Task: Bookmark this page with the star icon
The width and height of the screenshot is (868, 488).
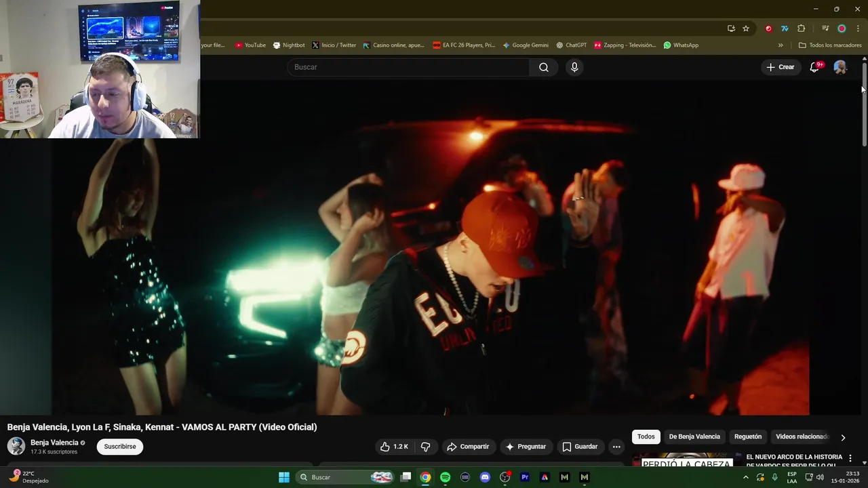Action: click(746, 28)
